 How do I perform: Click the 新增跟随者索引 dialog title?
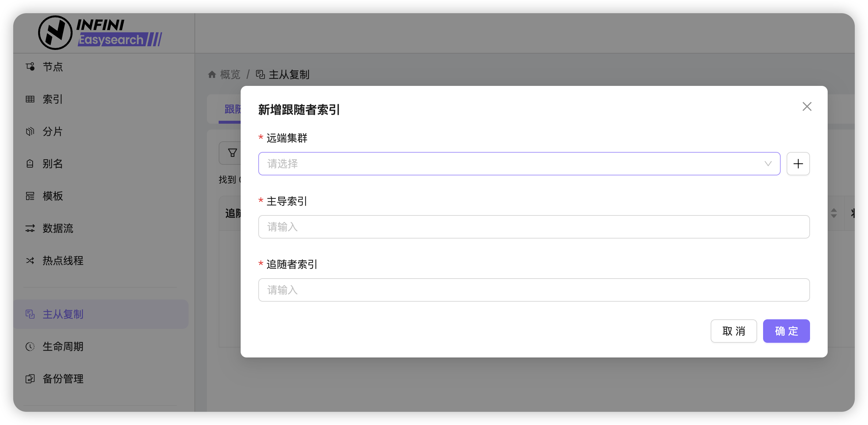299,109
